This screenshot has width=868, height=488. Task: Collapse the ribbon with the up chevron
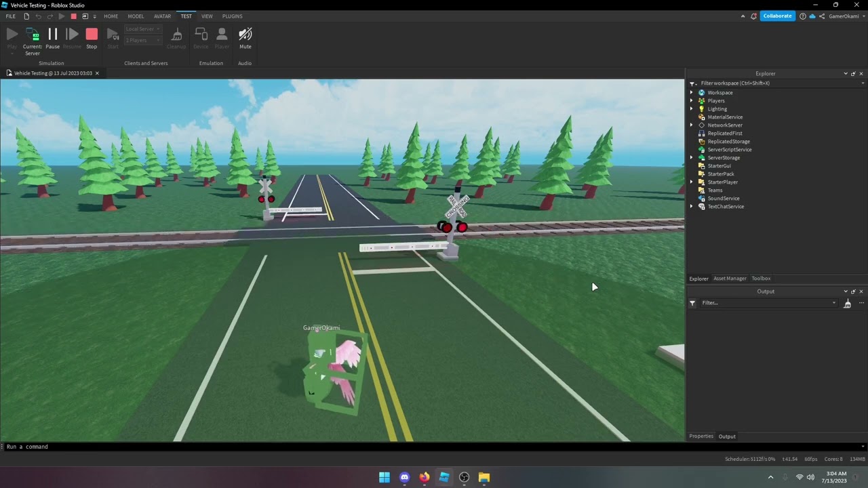(x=743, y=16)
